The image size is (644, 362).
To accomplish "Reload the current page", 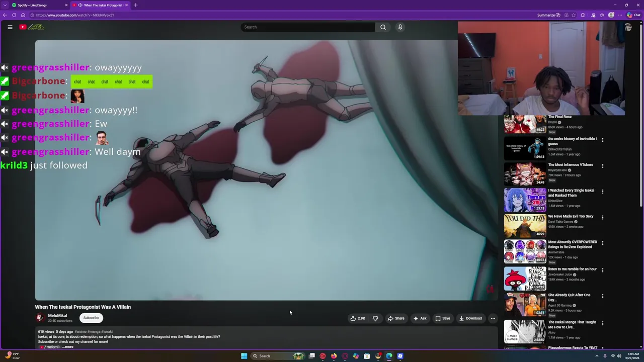I will 14,15.
